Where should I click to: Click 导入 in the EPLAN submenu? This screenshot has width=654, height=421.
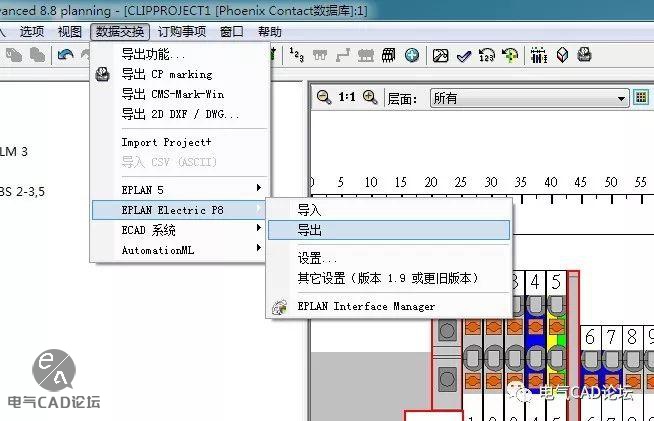389,210
